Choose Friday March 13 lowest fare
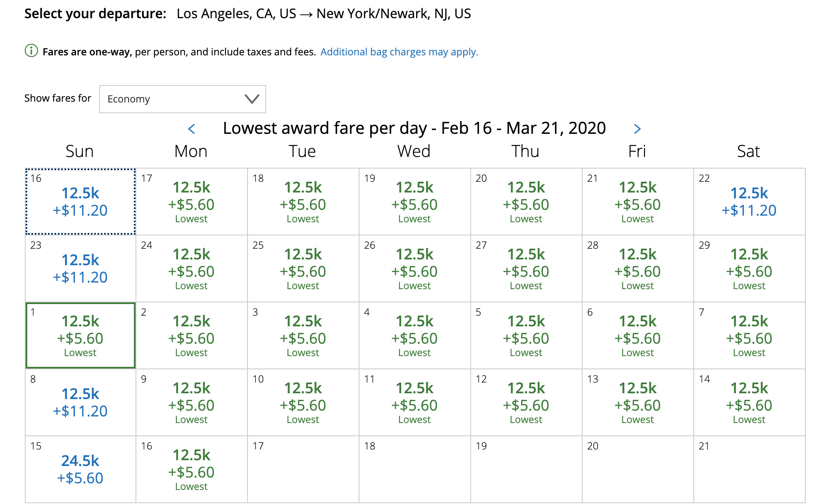Screen dimensions: 826x504 click(638, 402)
